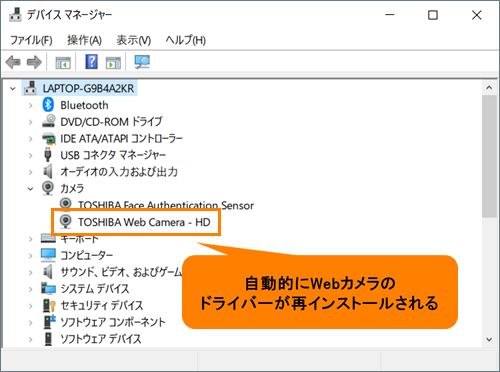Image resolution: width=500 pixels, height=372 pixels.
Task: Maximize the Device Manager window
Action: (x=433, y=15)
